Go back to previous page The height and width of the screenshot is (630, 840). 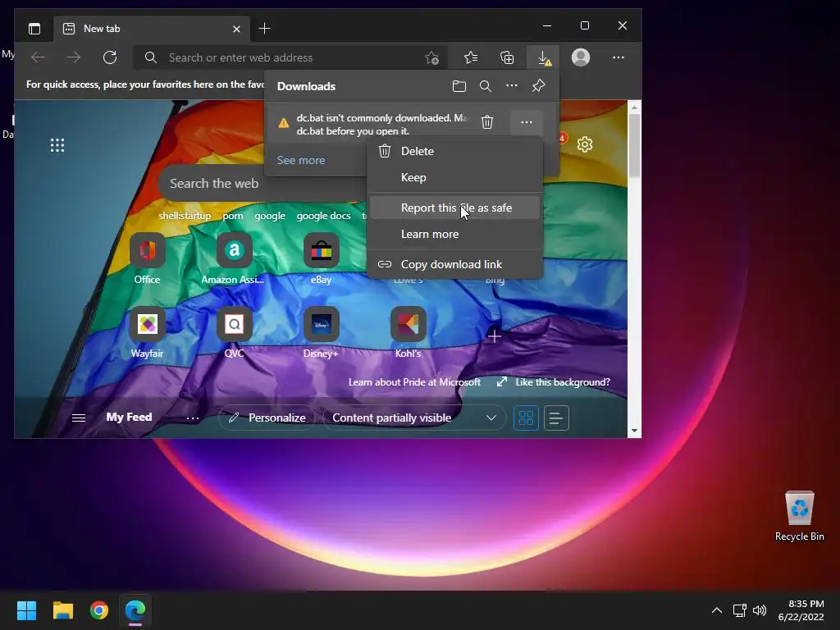(x=38, y=57)
